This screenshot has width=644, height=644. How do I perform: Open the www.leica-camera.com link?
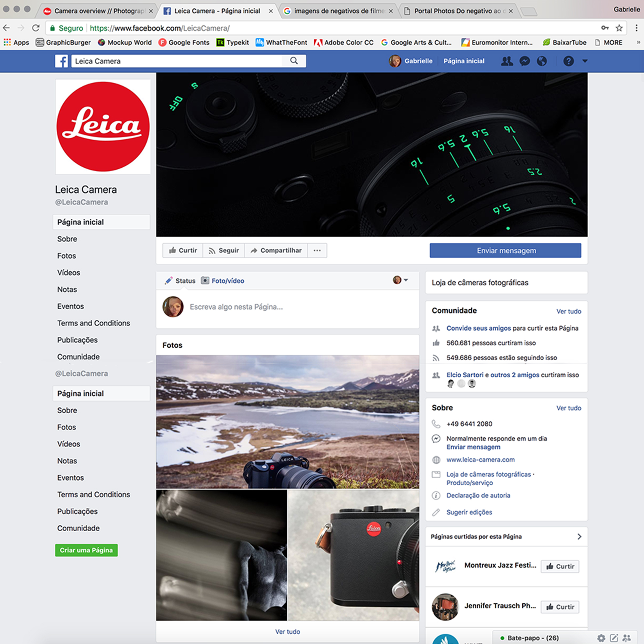tap(480, 460)
